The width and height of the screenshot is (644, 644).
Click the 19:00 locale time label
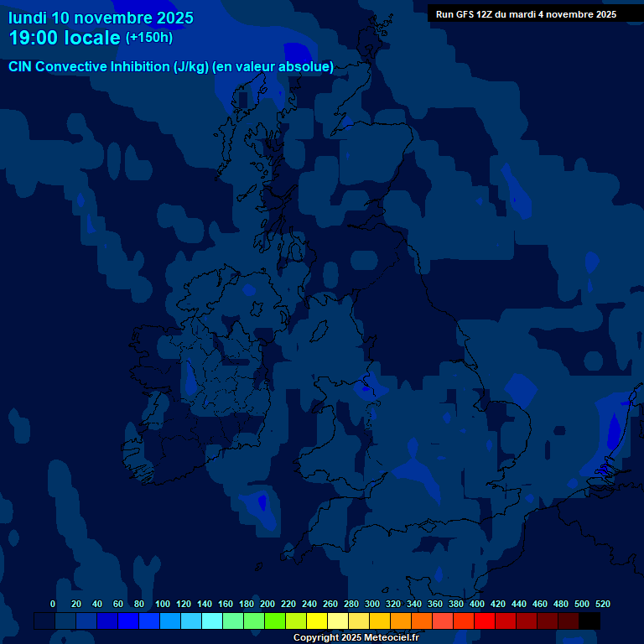(65, 38)
